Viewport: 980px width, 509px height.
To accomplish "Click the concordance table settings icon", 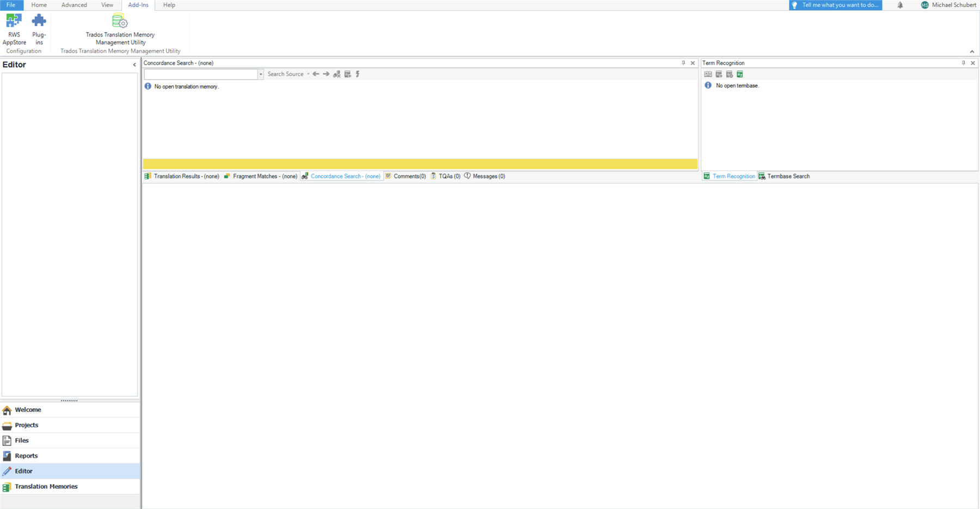I will tap(348, 74).
